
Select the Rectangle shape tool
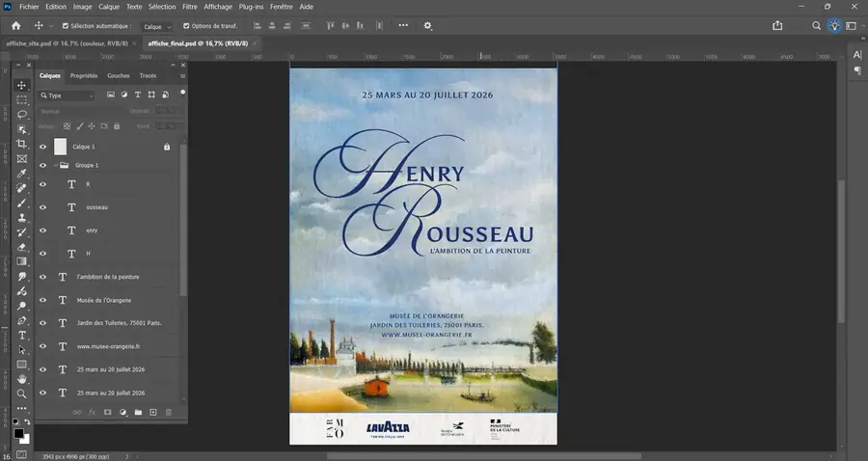(21, 365)
